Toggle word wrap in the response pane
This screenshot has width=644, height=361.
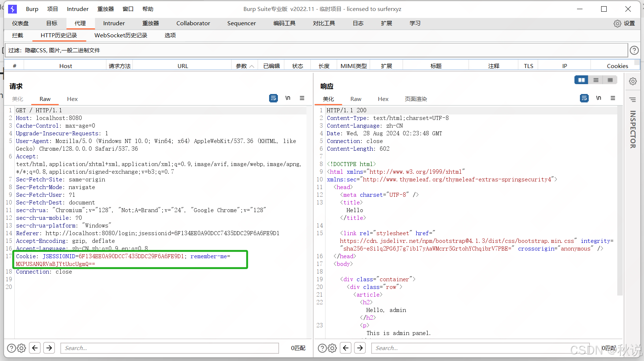pos(584,98)
